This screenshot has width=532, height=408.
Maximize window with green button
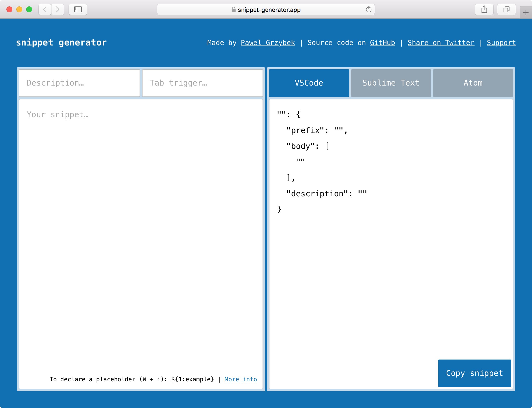[29, 9]
